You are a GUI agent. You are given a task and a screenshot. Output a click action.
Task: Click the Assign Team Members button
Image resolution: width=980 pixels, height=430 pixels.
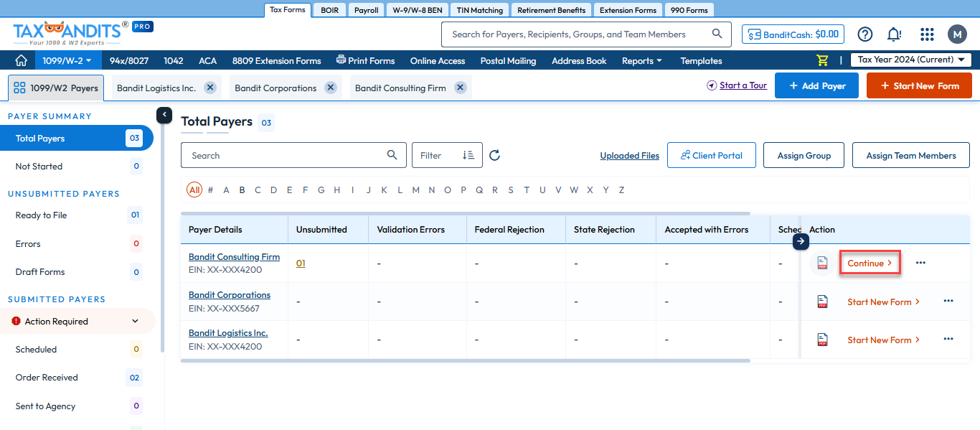tap(911, 155)
